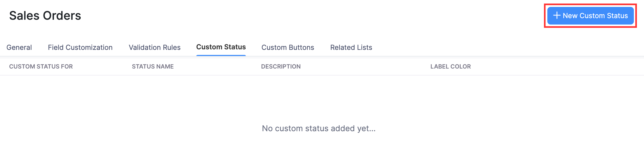Click the DESCRIPTION column header

281,66
